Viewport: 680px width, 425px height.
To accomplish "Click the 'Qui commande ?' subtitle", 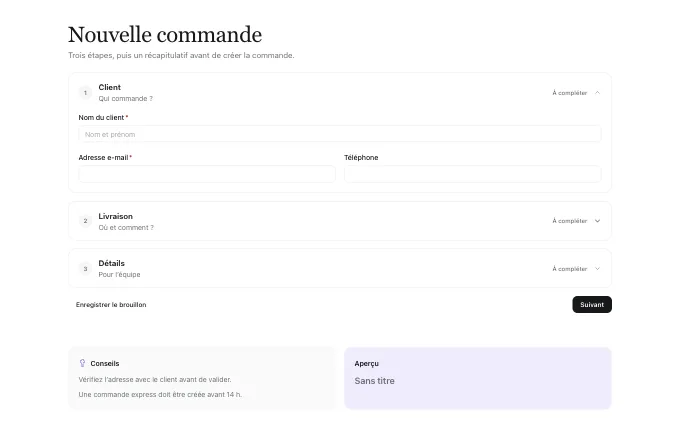I will (x=125, y=98).
